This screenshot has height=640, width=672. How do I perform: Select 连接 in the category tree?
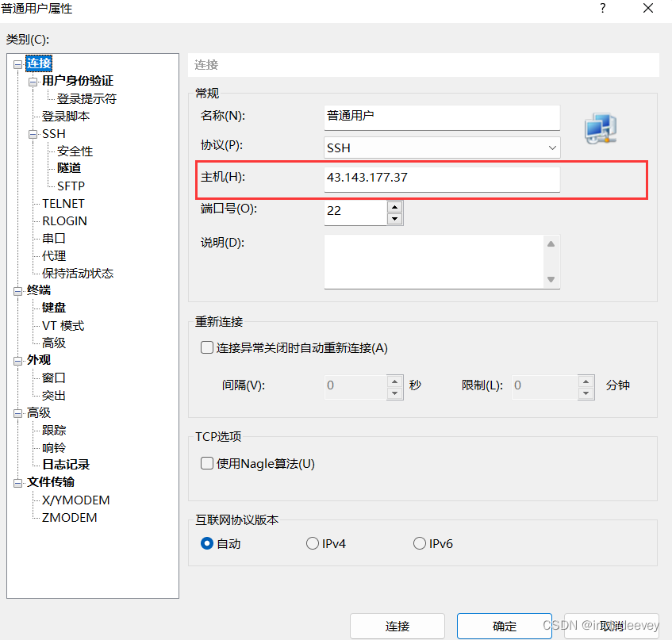pos(39,63)
